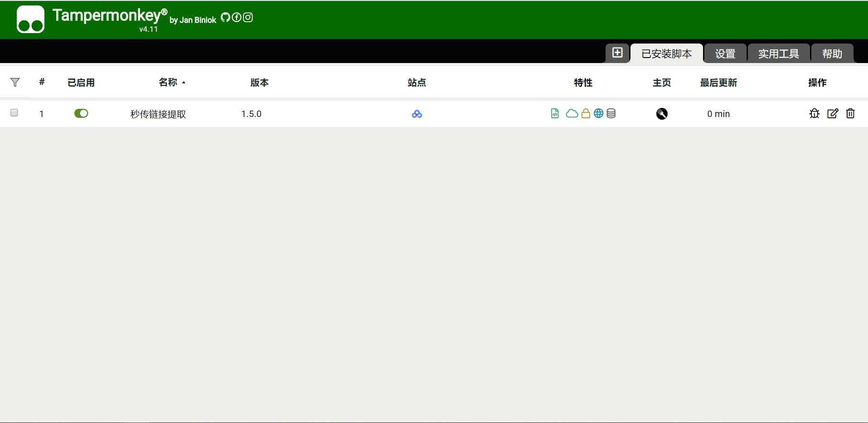Viewport: 868px width, 423px height.
Task: Click the new script plus icon tab
Action: point(617,53)
